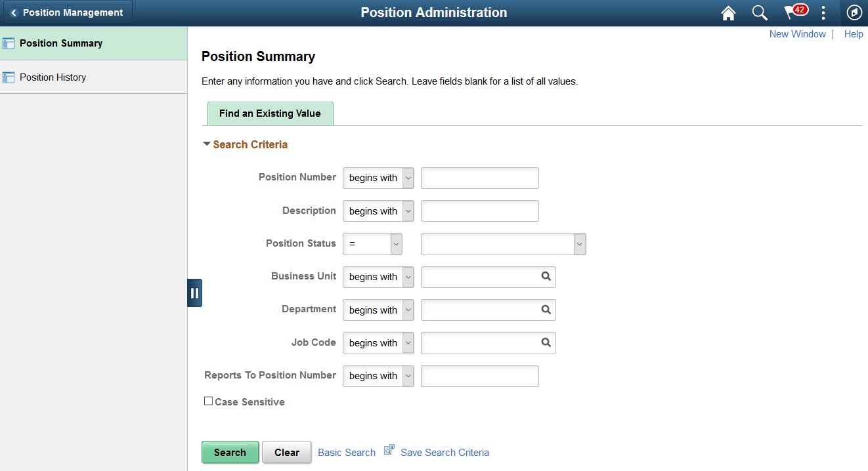This screenshot has width=868, height=471.
Task: Open the global Search magnifier icon
Action: 760,12
